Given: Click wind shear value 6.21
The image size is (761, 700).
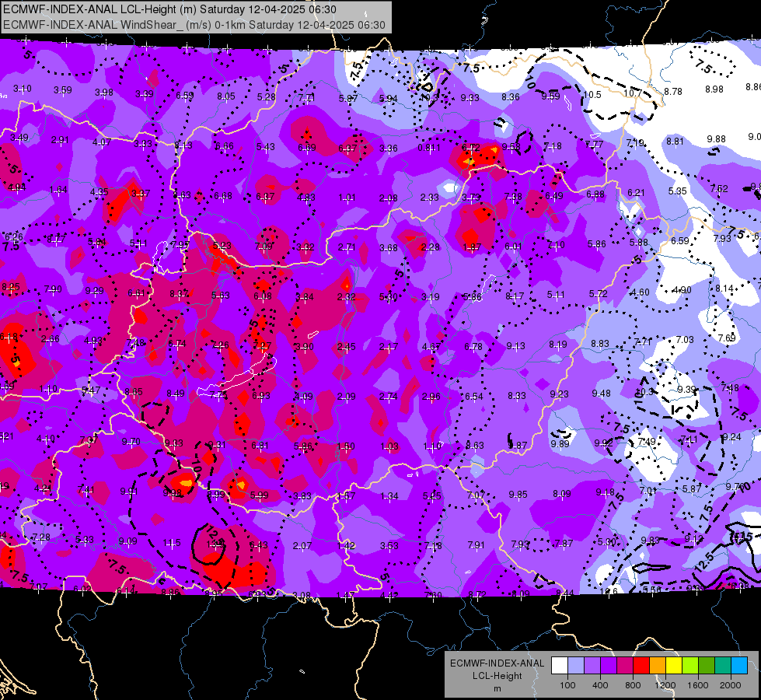Looking at the screenshot, I should pyautogui.click(x=636, y=192).
